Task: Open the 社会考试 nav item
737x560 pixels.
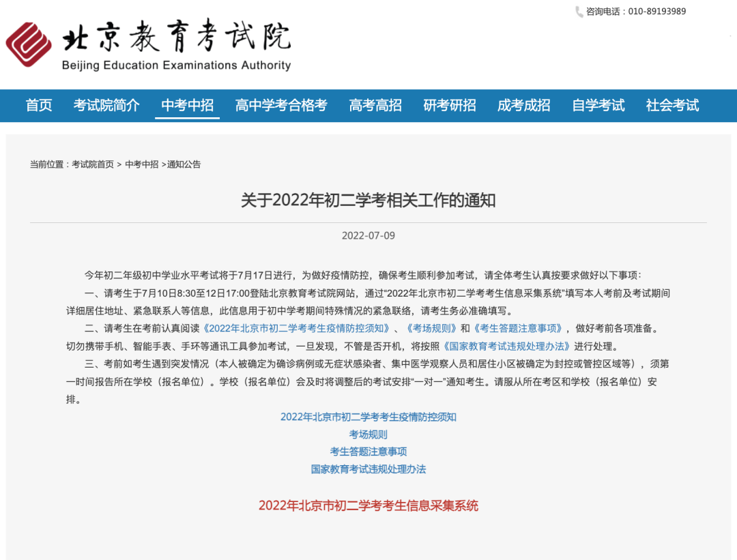Action: coord(672,105)
